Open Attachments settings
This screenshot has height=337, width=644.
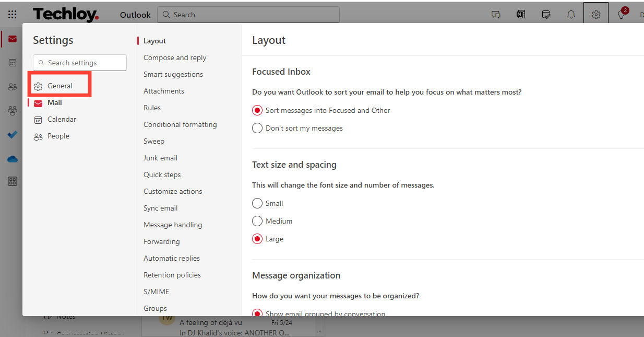164,91
